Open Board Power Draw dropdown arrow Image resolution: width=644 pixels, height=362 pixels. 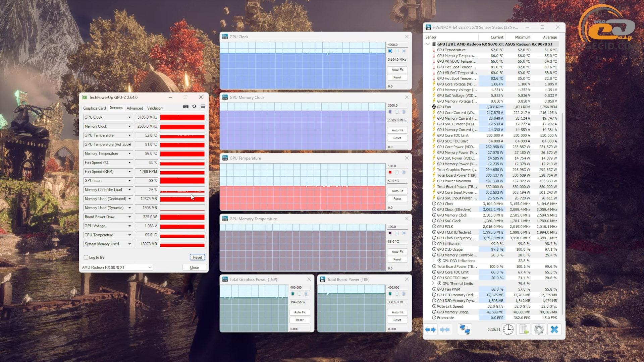pyautogui.click(x=129, y=217)
